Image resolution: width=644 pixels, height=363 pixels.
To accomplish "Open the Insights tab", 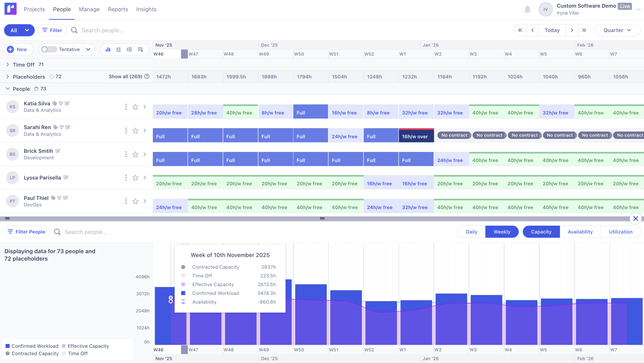I will pyautogui.click(x=146, y=9).
